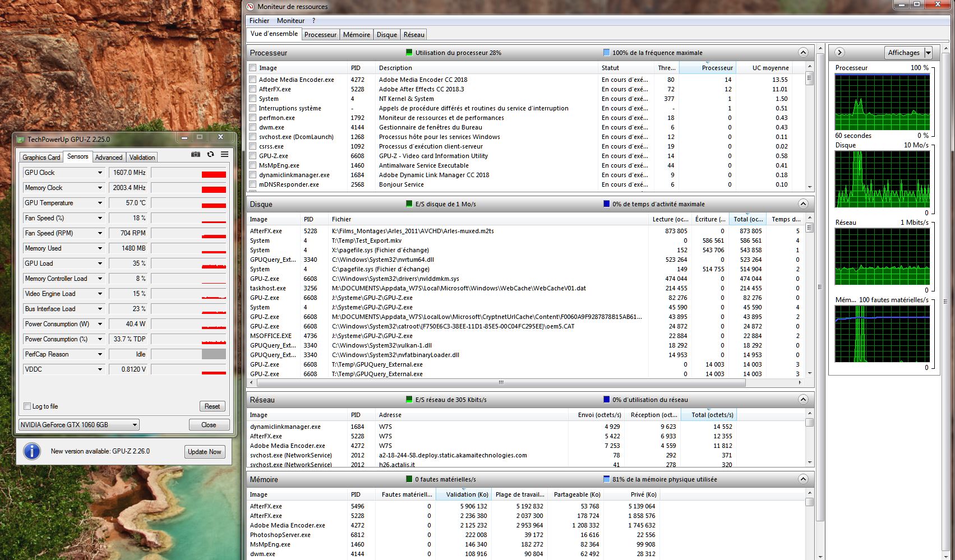The width and height of the screenshot is (955, 560).
Task: Enable Log to file in GPU-Z
Action: (27, 406)
